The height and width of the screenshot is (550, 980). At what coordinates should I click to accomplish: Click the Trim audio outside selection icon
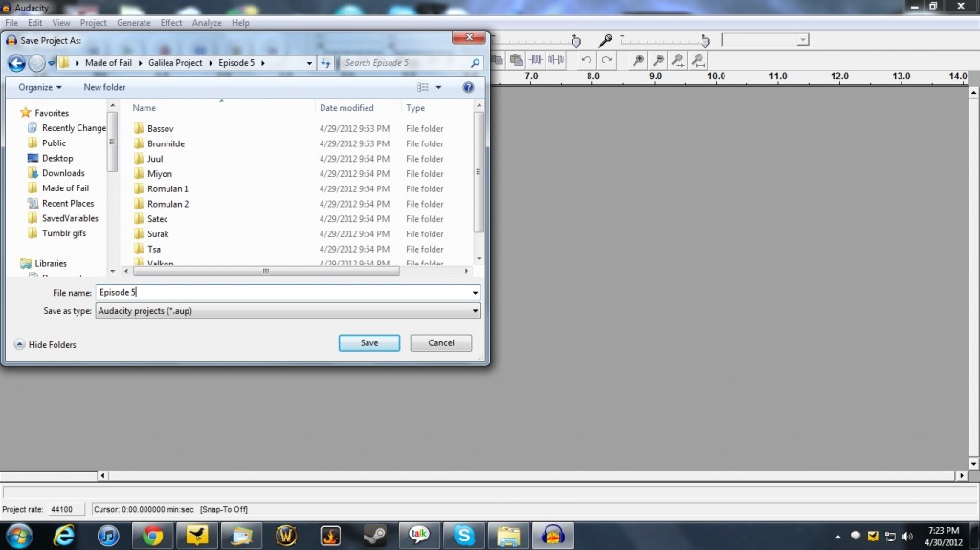[536, 60]
